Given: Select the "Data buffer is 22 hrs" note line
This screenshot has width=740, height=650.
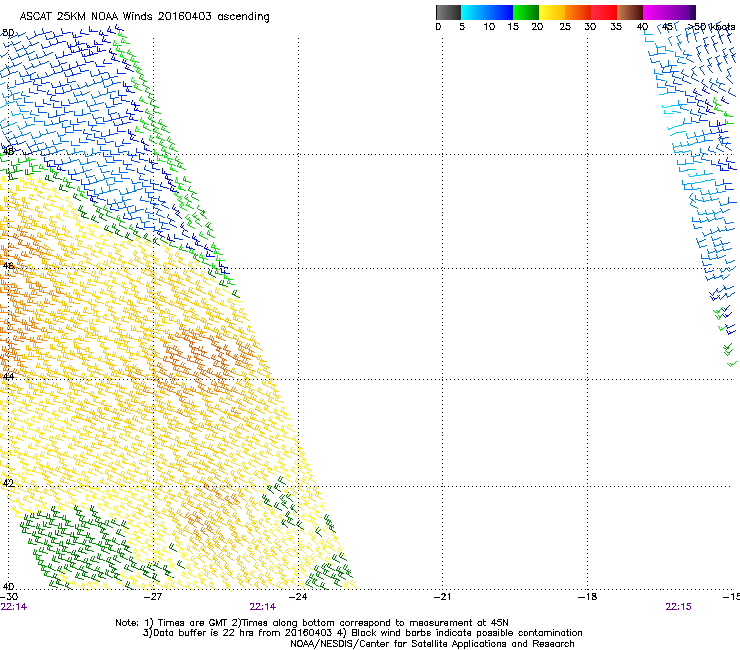Looking at the screenshot, I should coord(362,633).
